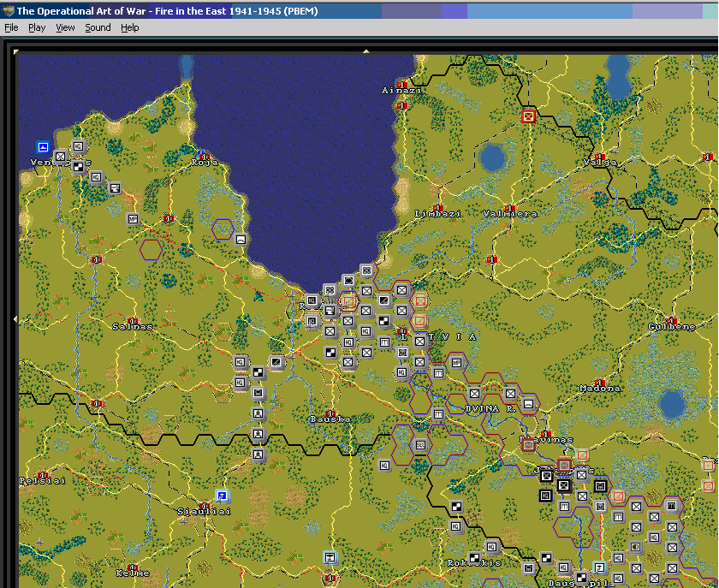The image size is (719, 588).
Task: Click the DVINA R. river label
Action: (490, 408)
